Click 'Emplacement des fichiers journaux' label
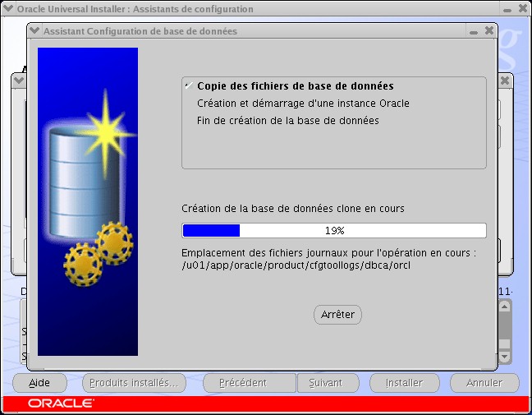This screenshot has width=532, height=415. click(328, 253)
